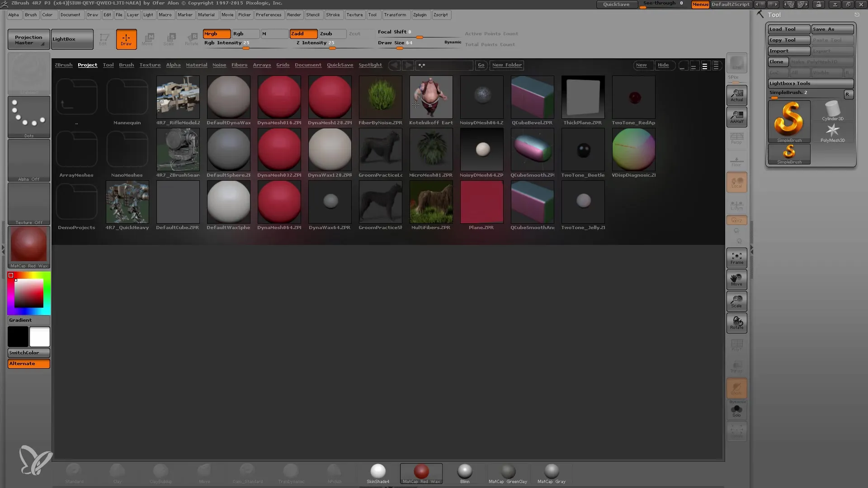Toggle the M material mode
868x488 pixels.
[x=274, y=34]
